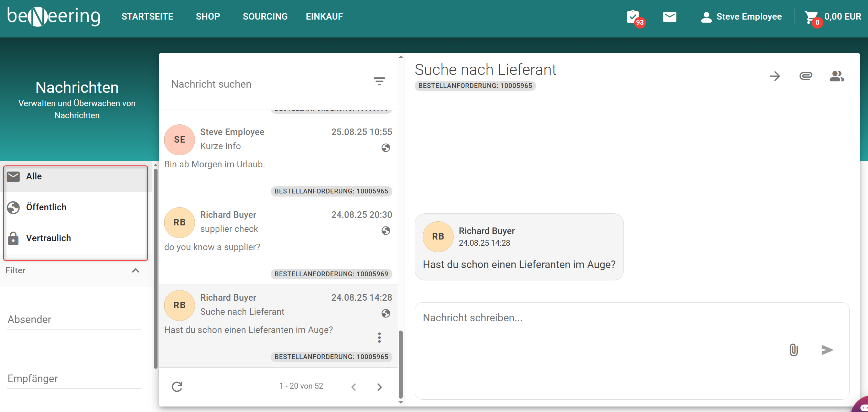Click RB avatar in conversation bubble
The width and height of the screenshot is (868, 412).
(438, 236)
